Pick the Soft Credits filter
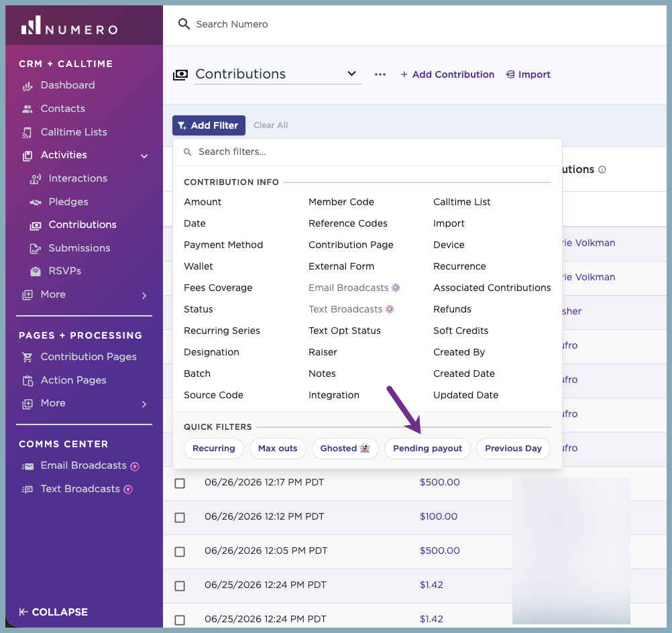The height and width of the screenshot is (633, 672). [461, 331]
